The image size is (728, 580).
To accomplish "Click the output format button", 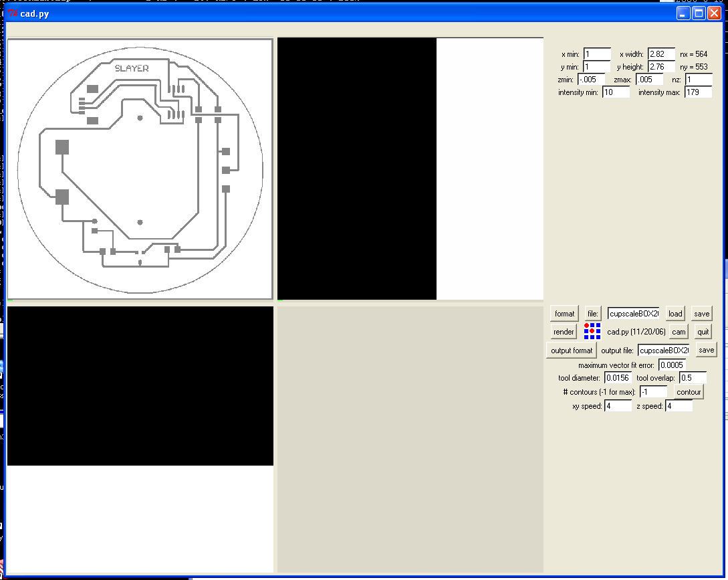I will [x=572, y=351].
